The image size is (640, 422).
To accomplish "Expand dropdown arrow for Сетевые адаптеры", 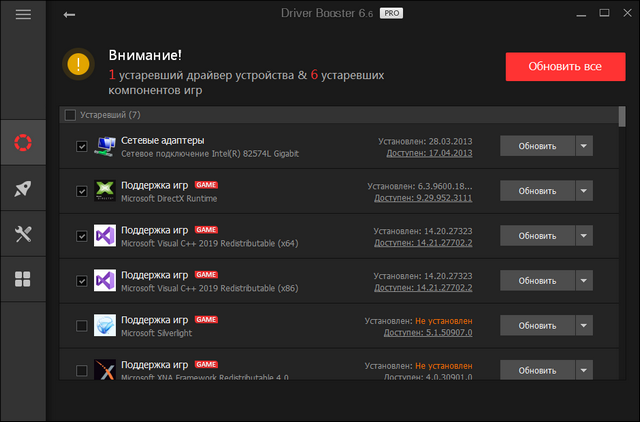I will pos(584,146).
